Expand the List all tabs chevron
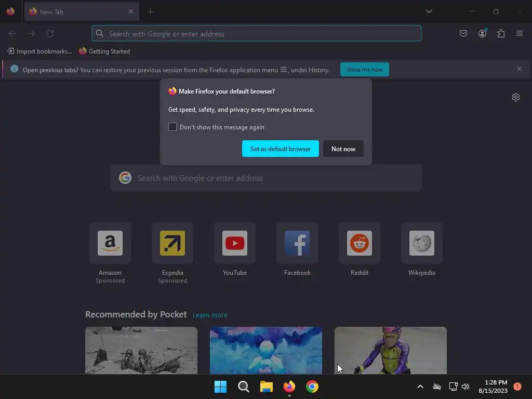 429,11
